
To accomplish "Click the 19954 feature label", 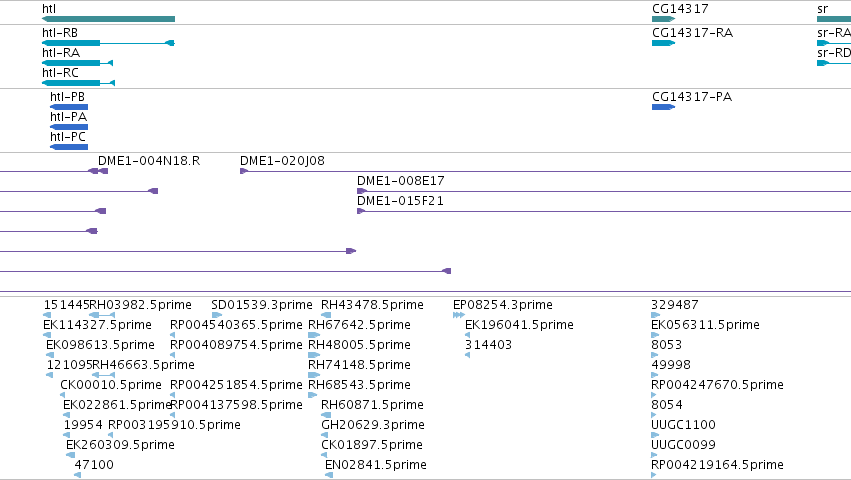I will (x=83, y=425).
